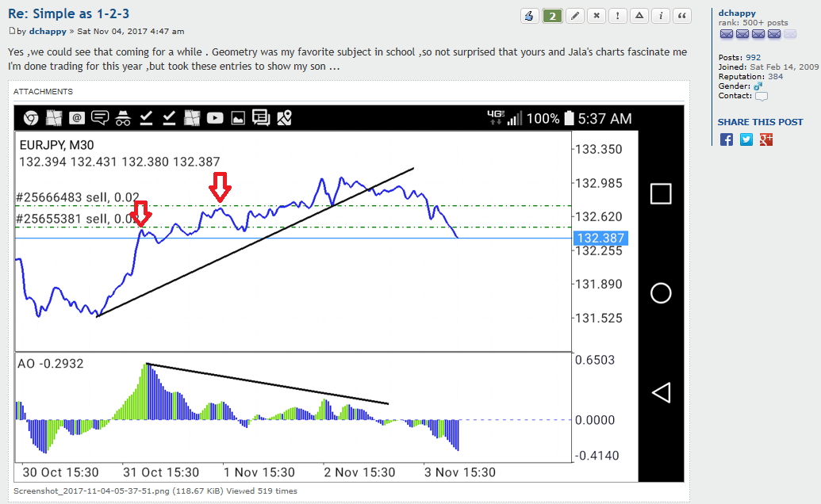Screen dimensions: 821x504
Task: Click the YouTube notification icon
Action: [215, 118]
